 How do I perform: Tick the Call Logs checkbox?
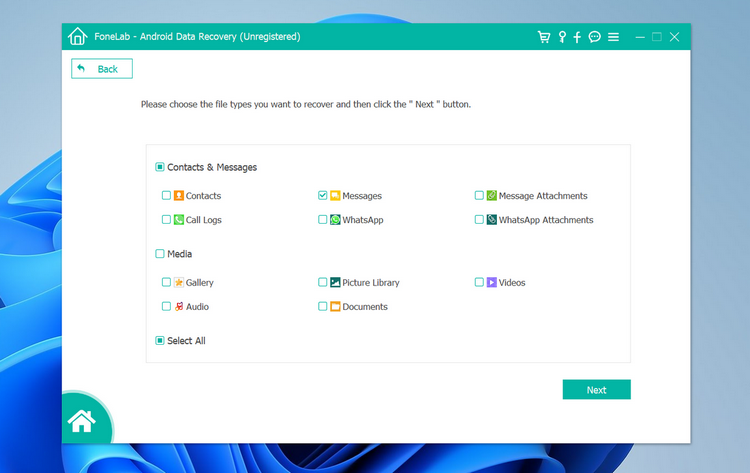point(166,219)
